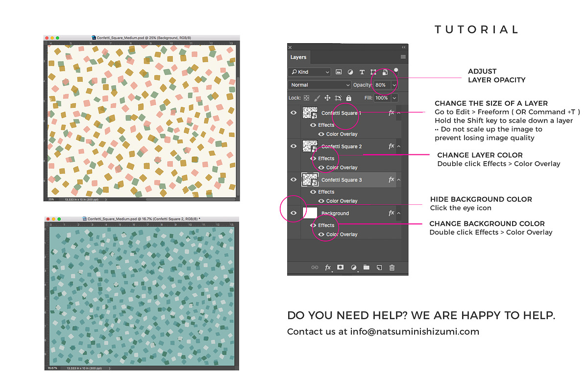Hide the Background layer via eye icon
Image resolution: width=588 pixels, height=392 pixels.
pyautogui.click(x=294, y=213)
